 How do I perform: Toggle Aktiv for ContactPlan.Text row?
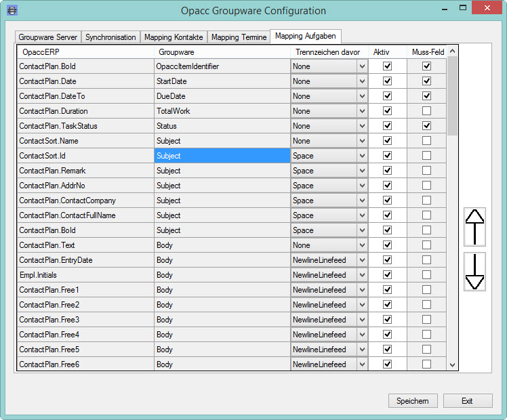pyautogui.click(x=387, y=245)
